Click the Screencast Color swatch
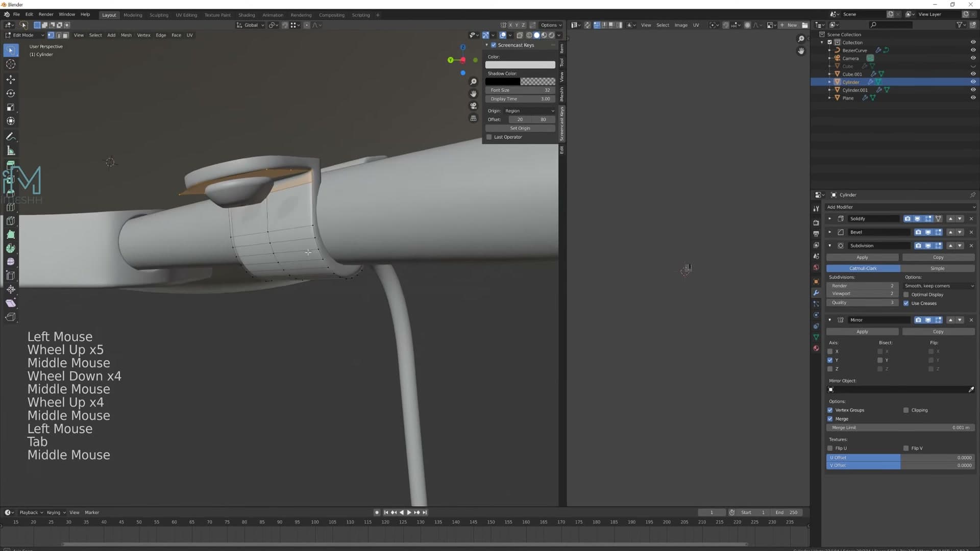980x551 pixels. [520, 65]
